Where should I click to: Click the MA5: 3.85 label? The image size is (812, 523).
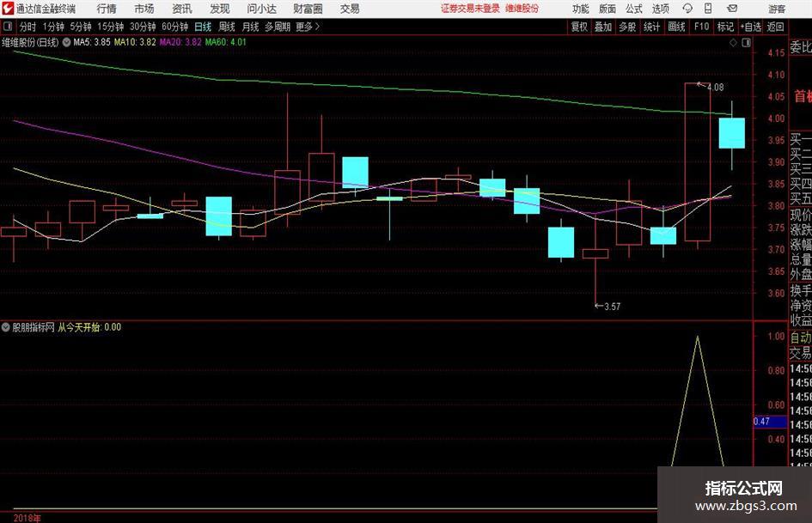click(x=92, y=42)
